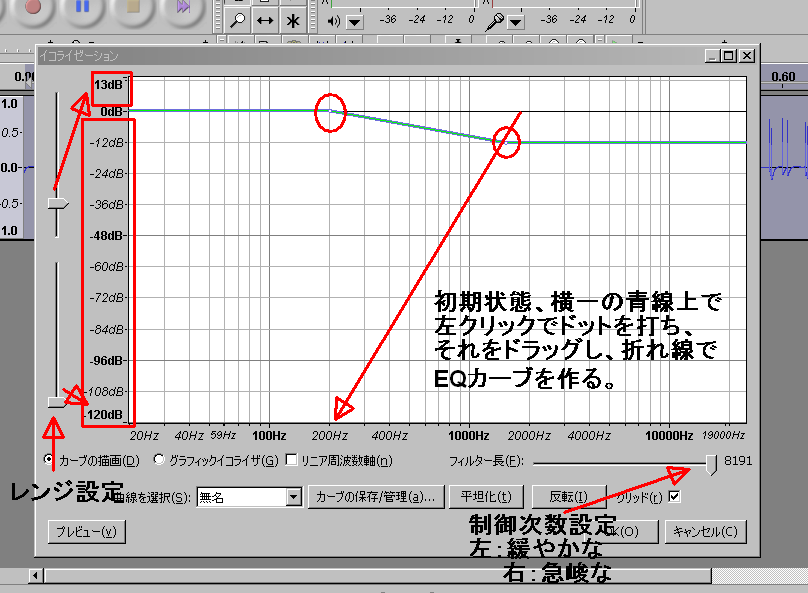This screenshot has height=593, width=808.
Task: Open the speaker meter dropdown arrow
Action: point(355,22)
